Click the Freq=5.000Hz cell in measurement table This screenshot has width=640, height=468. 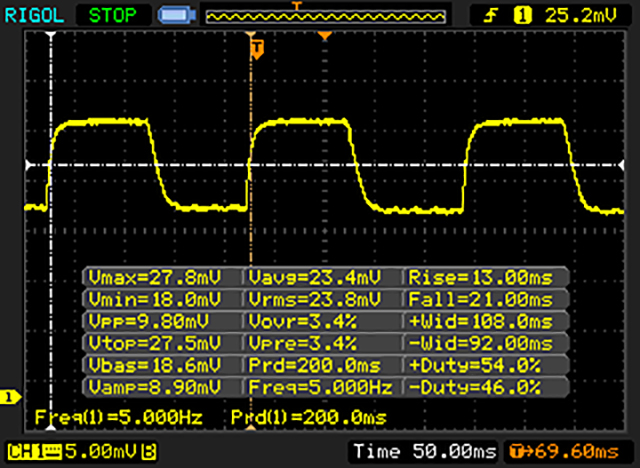320,386
